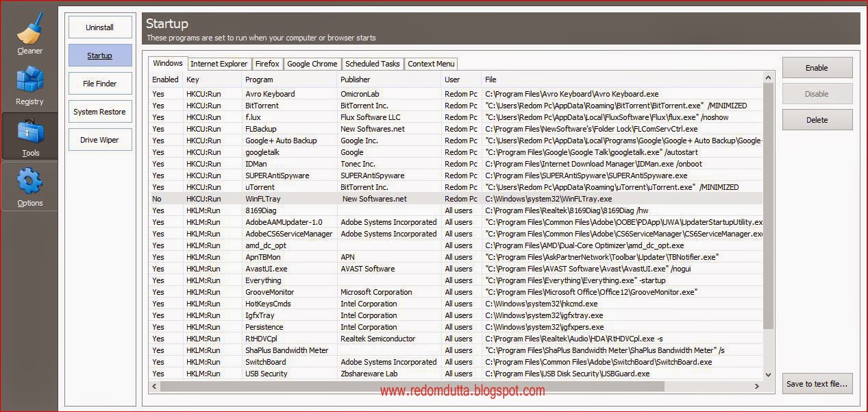Open the Cleaner section broom icon
868x412 pixels.
click(x=29, y=29)
